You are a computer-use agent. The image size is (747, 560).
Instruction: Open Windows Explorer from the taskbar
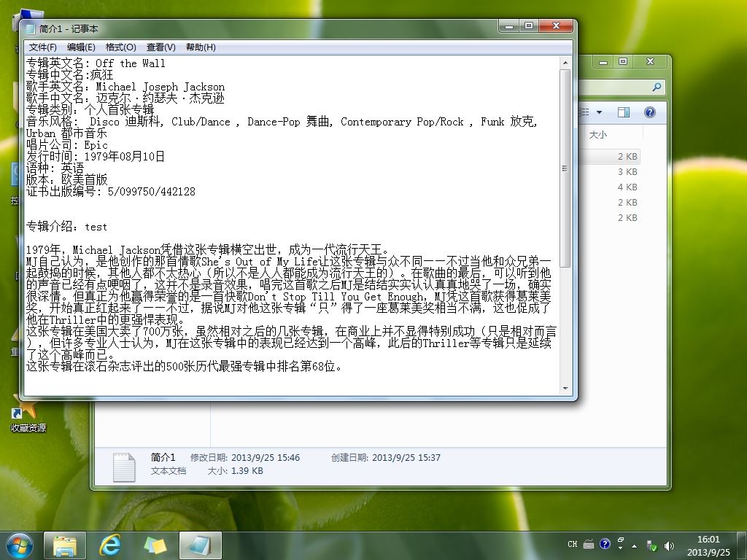[x=65, y=545]
